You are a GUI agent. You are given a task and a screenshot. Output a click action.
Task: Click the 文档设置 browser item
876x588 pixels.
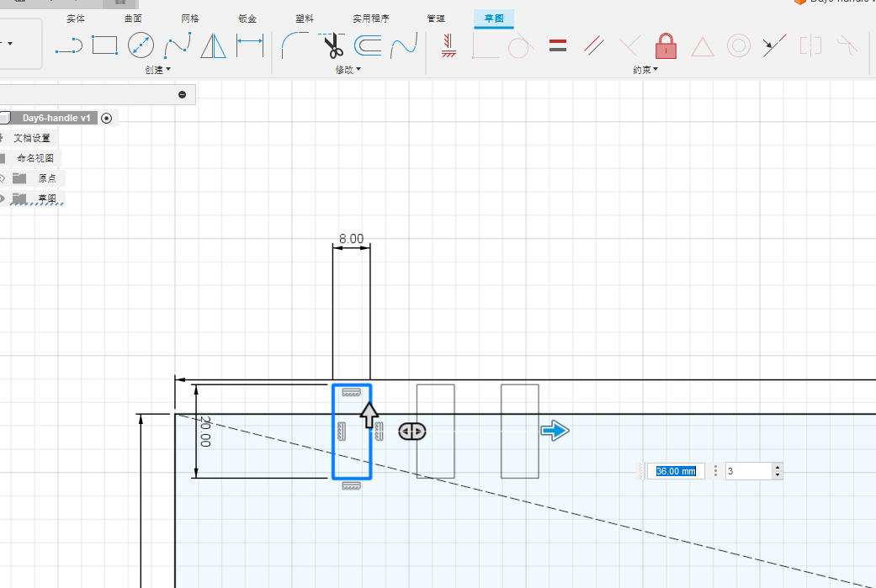[x=32, y=138]
